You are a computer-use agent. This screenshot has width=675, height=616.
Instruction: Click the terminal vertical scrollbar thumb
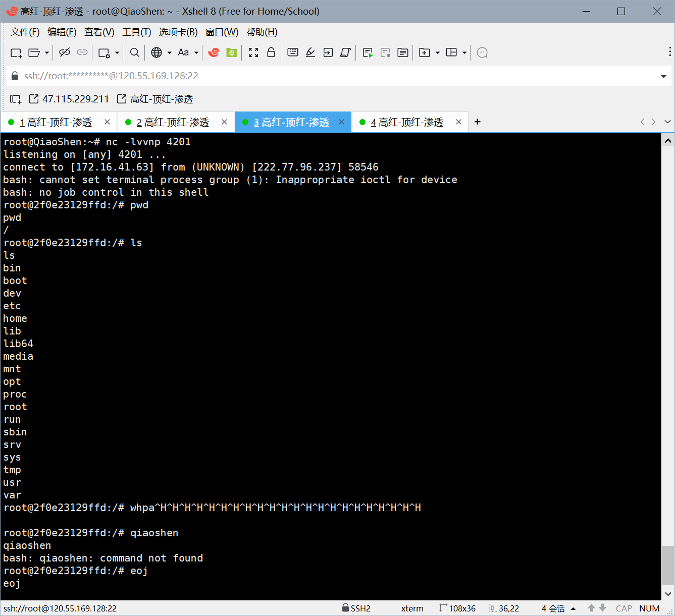pyautogui.click(x=668, y=565)
